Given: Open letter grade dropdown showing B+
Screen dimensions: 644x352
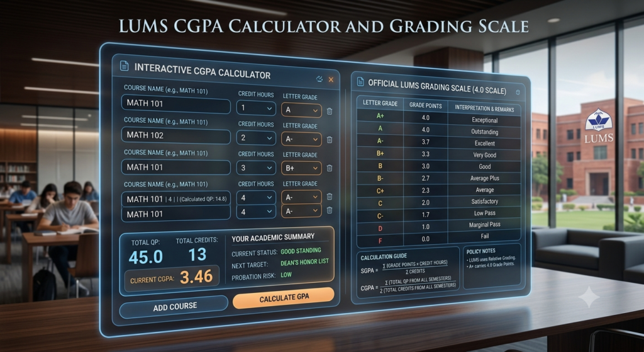Looking at the screenshot, I should tap(301, 168).
